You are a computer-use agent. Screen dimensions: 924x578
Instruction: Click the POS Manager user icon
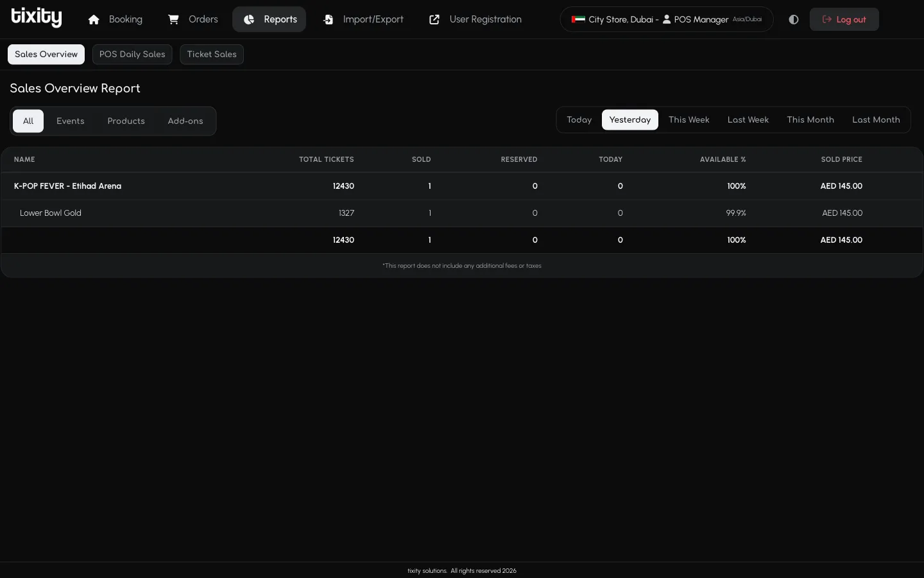point(667,19)
